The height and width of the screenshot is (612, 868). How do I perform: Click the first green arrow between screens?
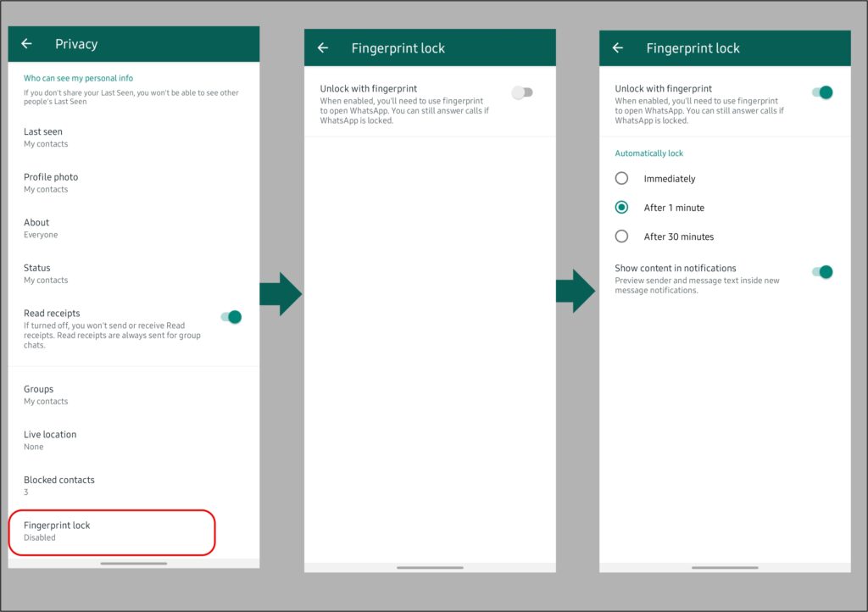tap(281, 294)
